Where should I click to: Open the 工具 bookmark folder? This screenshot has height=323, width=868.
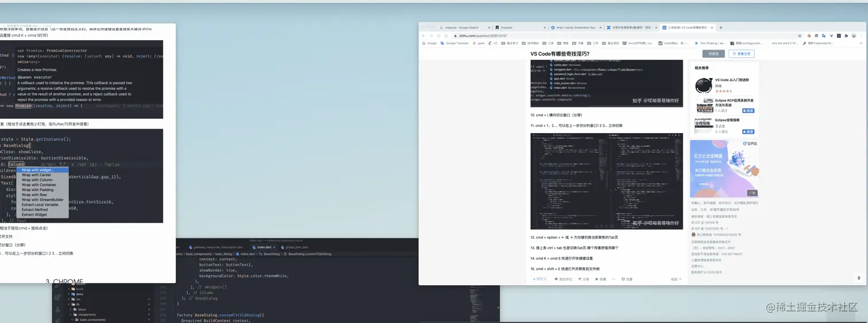pyautogui.click(x=548, y=43)
